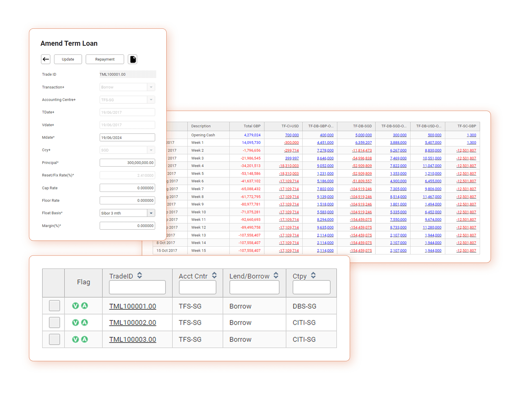Viewport: 520px width, 420px height.
Task: Click green A flag on TML100003.00 row
Action: click(x=84, y=339)
